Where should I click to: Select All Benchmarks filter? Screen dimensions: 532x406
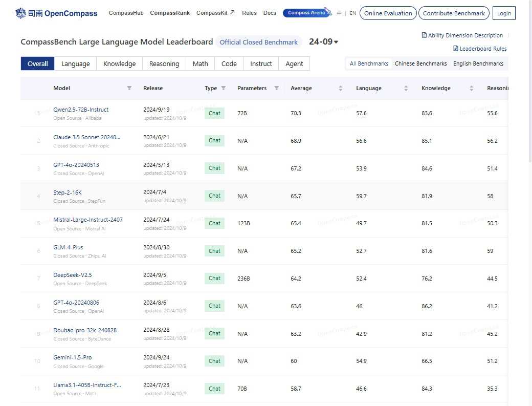click(369, 63)
